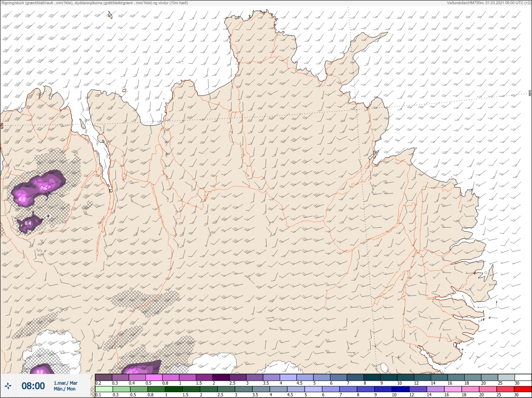
Task: Pick the light pink 16–18 rain legend swatch
Action: pos(453,389)
